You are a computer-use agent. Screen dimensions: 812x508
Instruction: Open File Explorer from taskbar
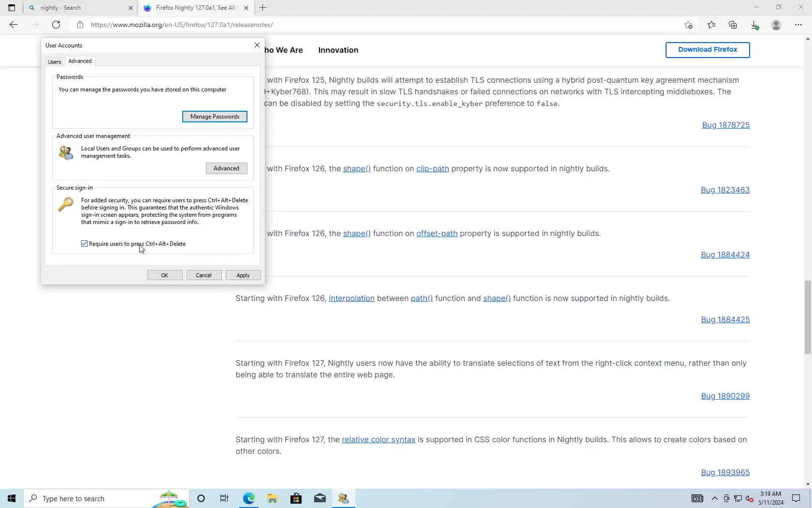(272, 498)
